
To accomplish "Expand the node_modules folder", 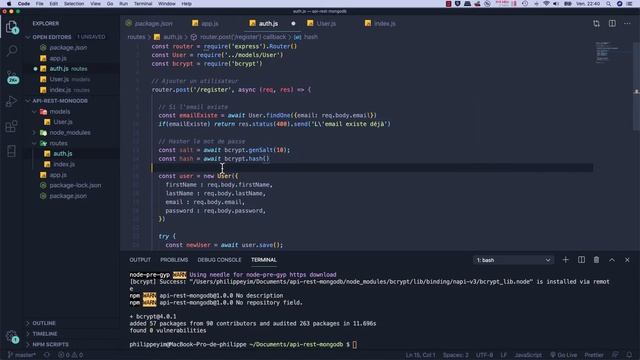I will (x=70, y=133).
